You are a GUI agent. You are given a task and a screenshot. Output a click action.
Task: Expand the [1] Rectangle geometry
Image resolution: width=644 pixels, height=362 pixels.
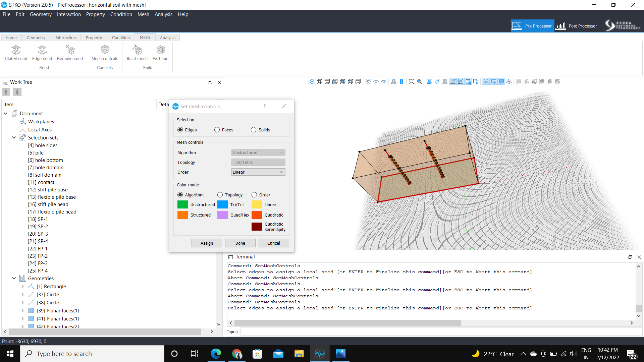[22, 286]
